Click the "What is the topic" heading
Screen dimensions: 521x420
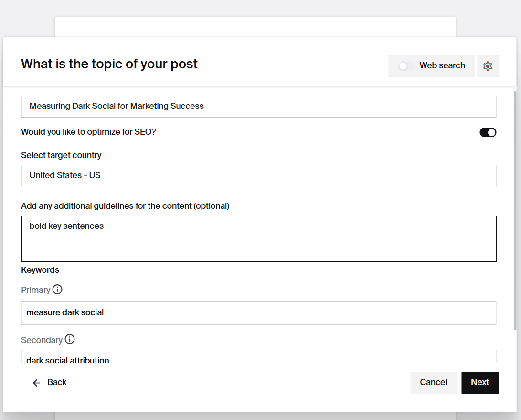pos(109,64)
